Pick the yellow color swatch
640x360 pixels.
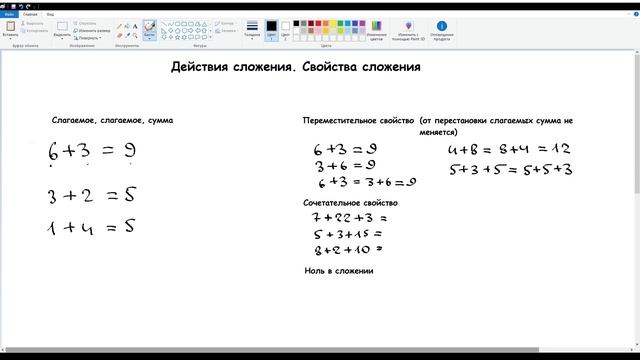coord(333,23)
